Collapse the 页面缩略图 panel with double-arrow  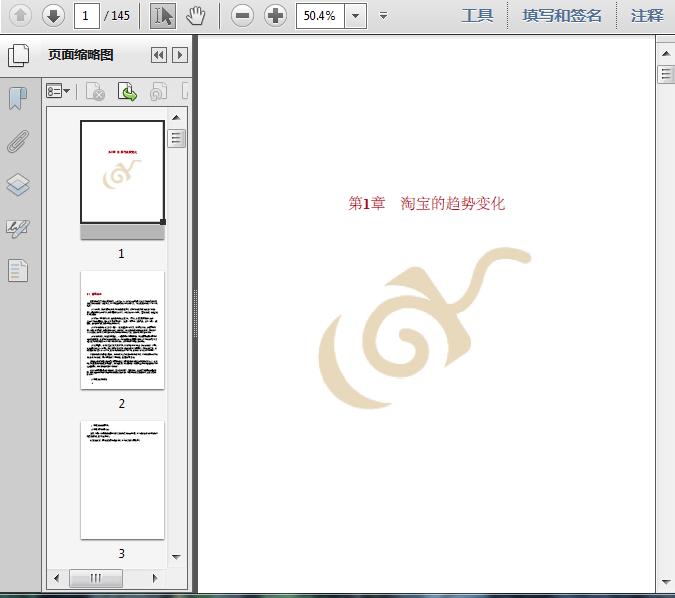click(159, 55)
